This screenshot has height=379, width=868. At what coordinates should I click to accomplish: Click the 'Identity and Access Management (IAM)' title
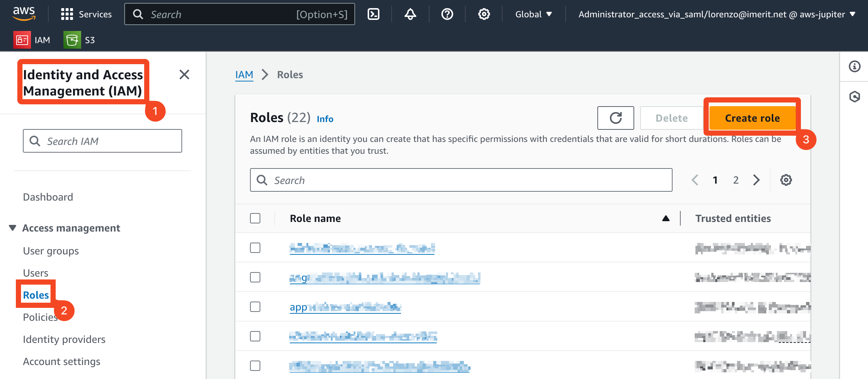83,83
